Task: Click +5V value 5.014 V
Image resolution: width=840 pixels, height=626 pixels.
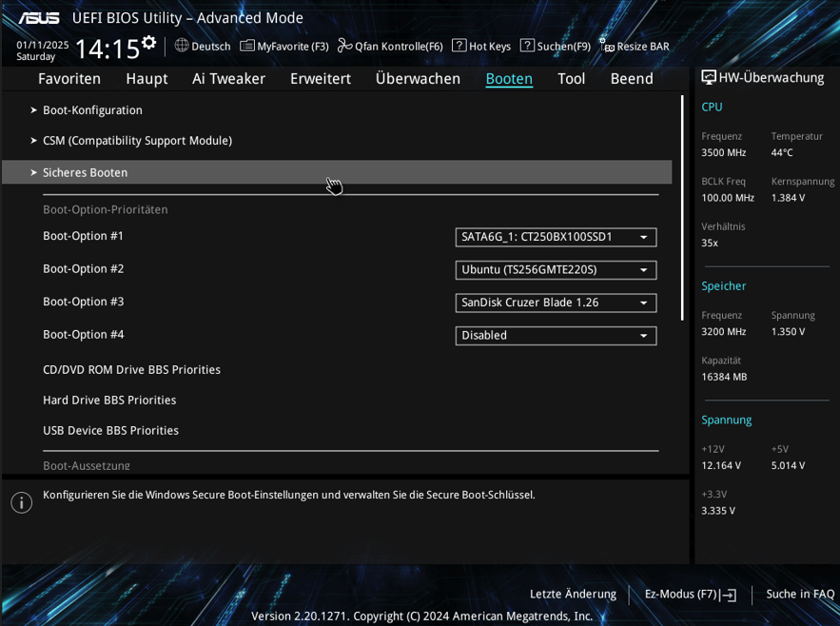Action: 788,466
